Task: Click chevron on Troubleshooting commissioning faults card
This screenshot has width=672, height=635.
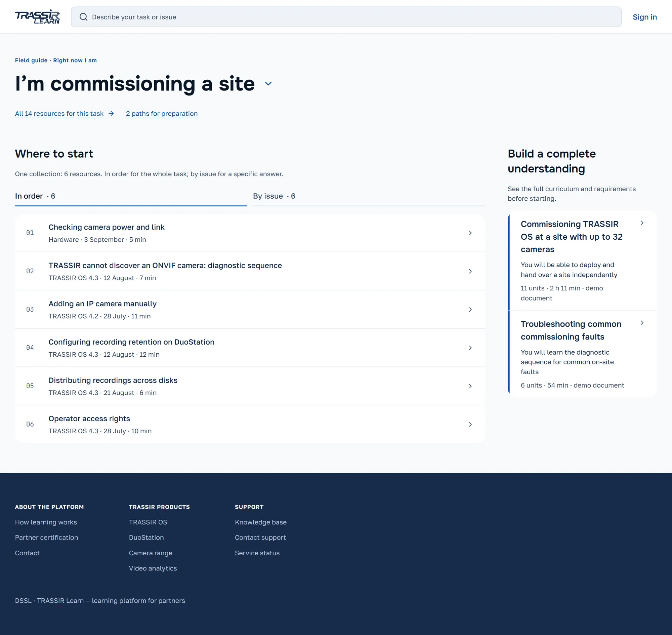Action: [x=641, y=323]
